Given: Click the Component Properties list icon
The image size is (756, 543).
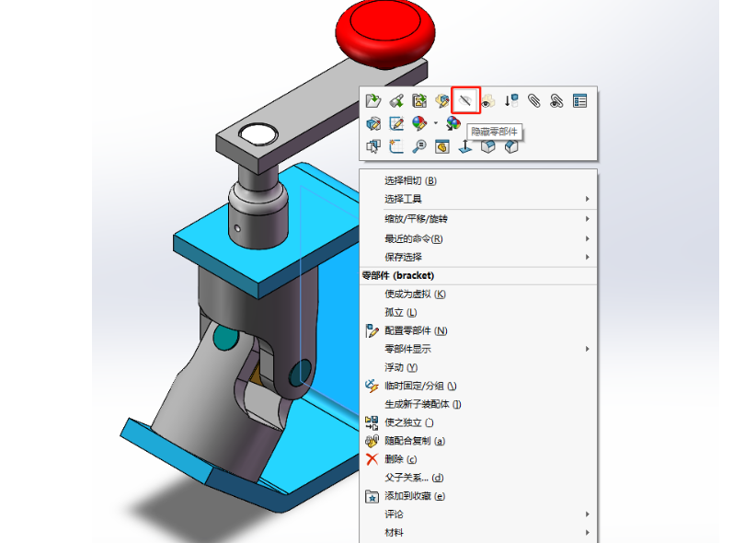Looking at the screenshot, I should 579,101.
